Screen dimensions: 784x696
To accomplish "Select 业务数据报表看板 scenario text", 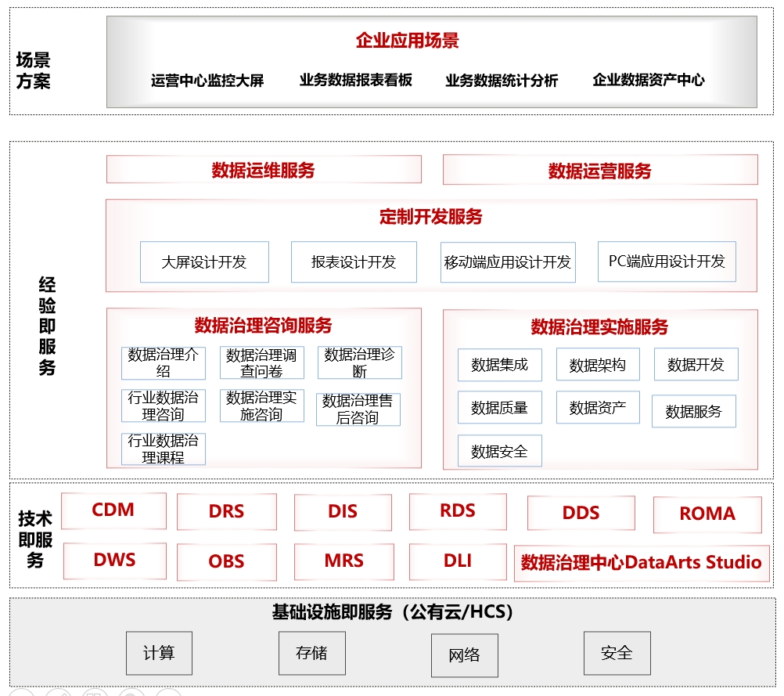I will point(355,80).
